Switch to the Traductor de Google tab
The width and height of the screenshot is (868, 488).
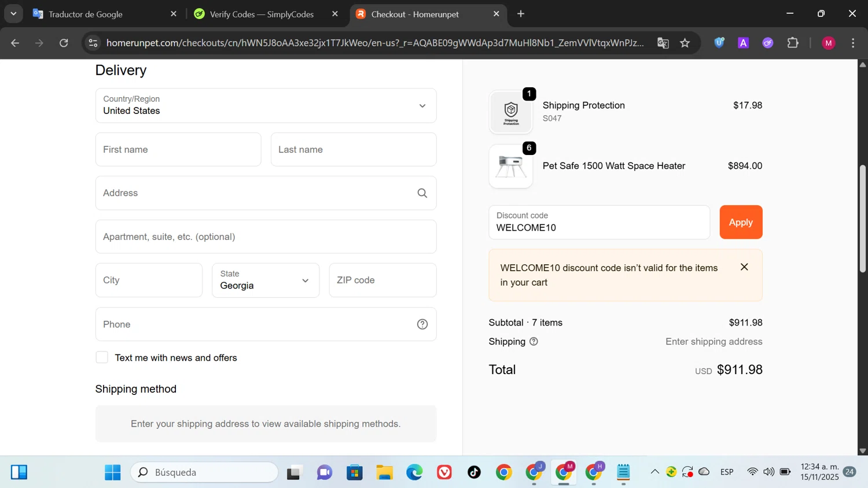point(105,14)
